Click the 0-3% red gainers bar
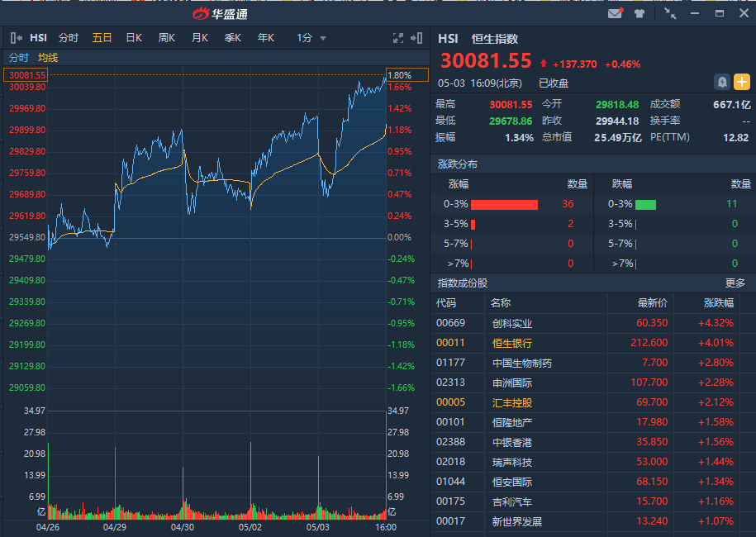Viewport: 756px width, 537px height. point(504,204)
